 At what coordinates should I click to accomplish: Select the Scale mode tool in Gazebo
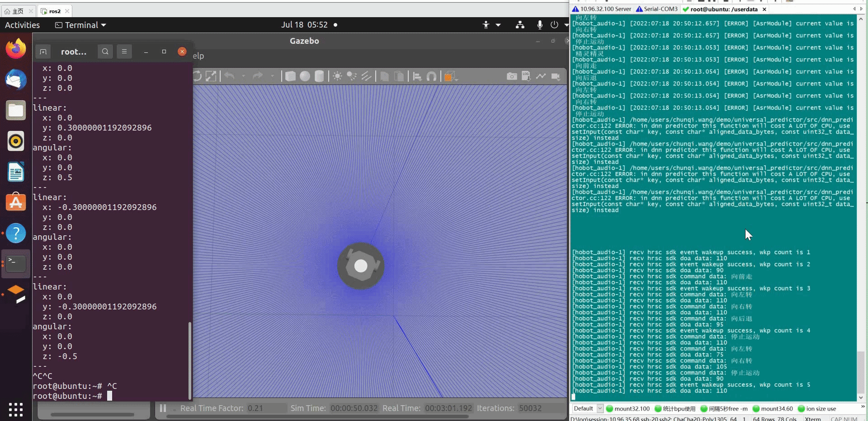click(211, 76)
